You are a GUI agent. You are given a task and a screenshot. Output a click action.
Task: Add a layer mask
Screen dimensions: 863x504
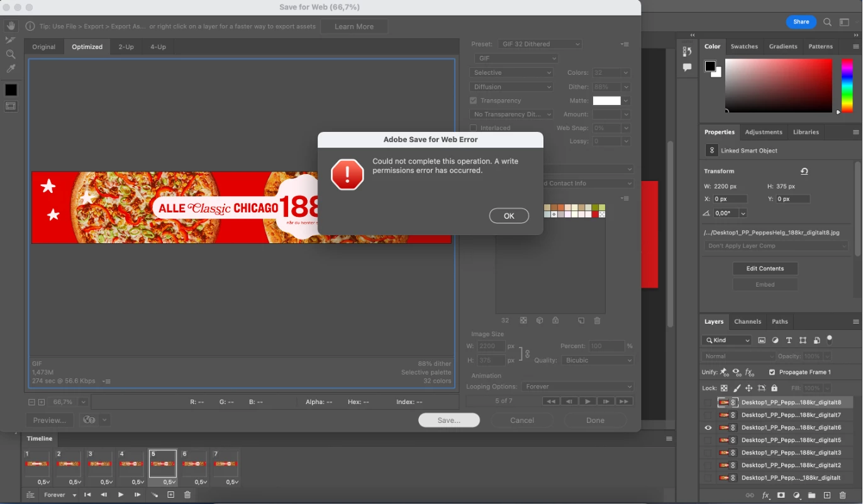pos(781,495)
